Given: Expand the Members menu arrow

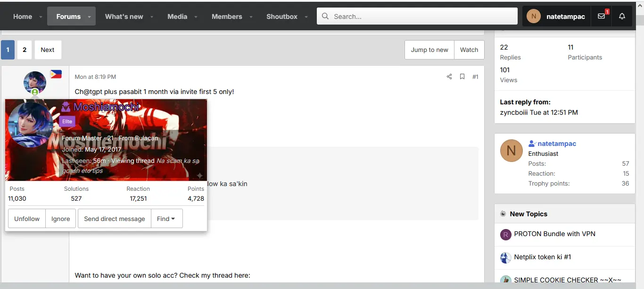Looking at the screenshot, I should point(250,17).
